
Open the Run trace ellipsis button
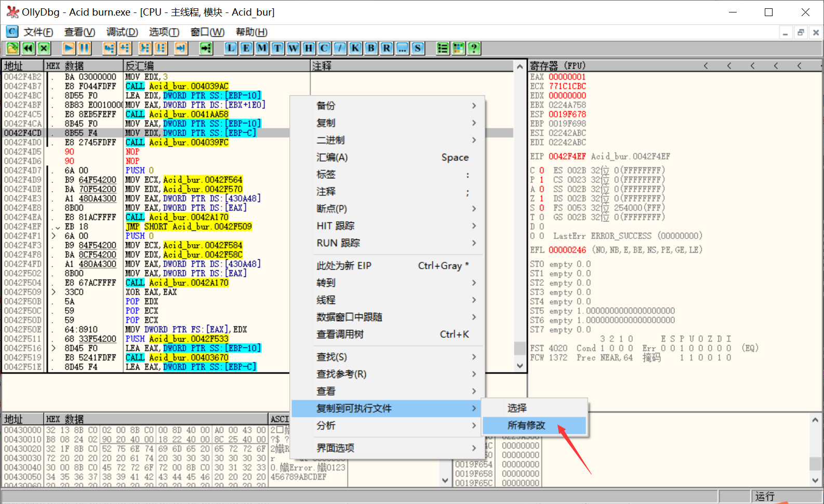click(x=402, y=48)
